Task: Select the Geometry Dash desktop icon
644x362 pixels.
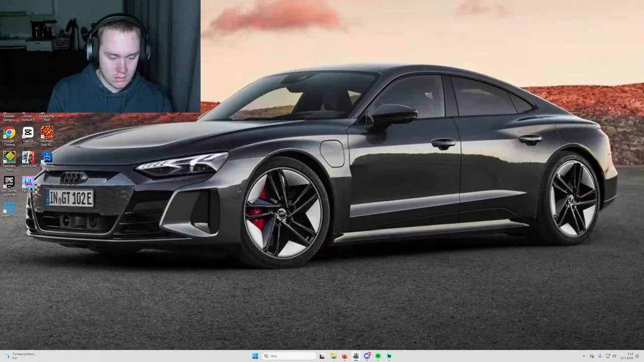Action: (x=9, y=160)
